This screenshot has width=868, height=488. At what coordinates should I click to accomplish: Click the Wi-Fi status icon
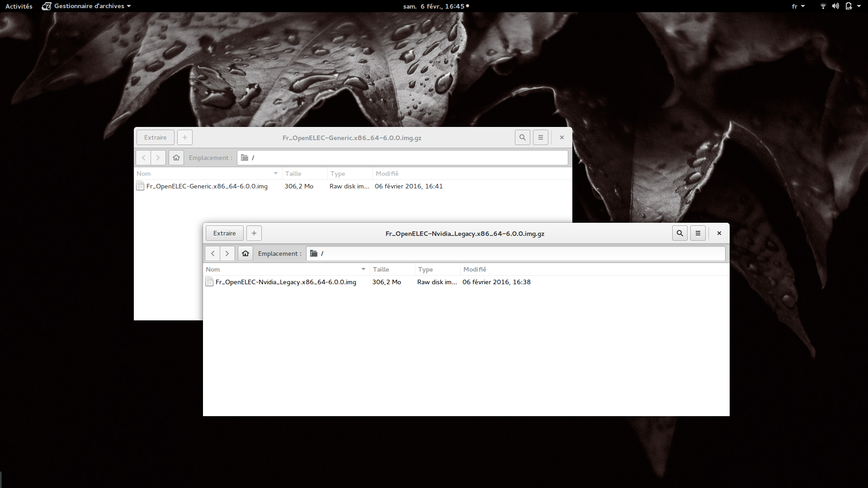point(823,6)
